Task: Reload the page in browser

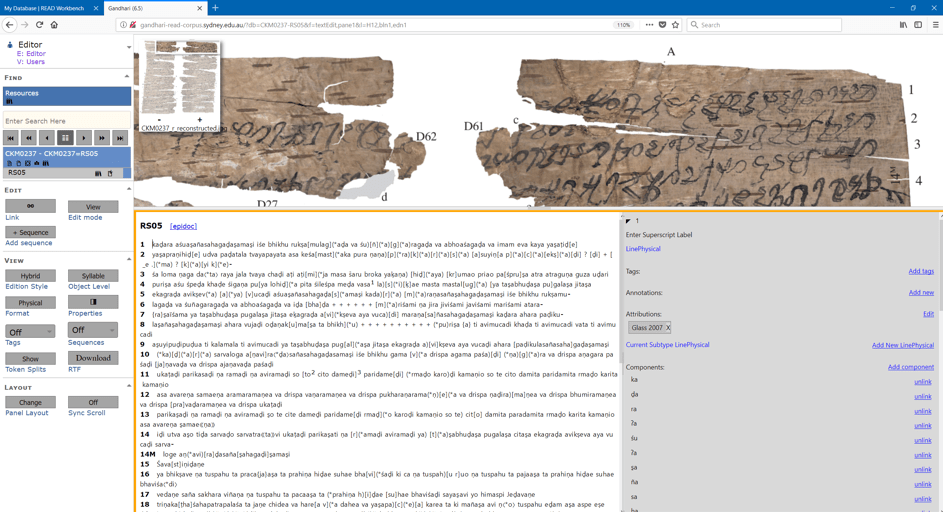Action: pyautogui.click(x=40, y=25)
